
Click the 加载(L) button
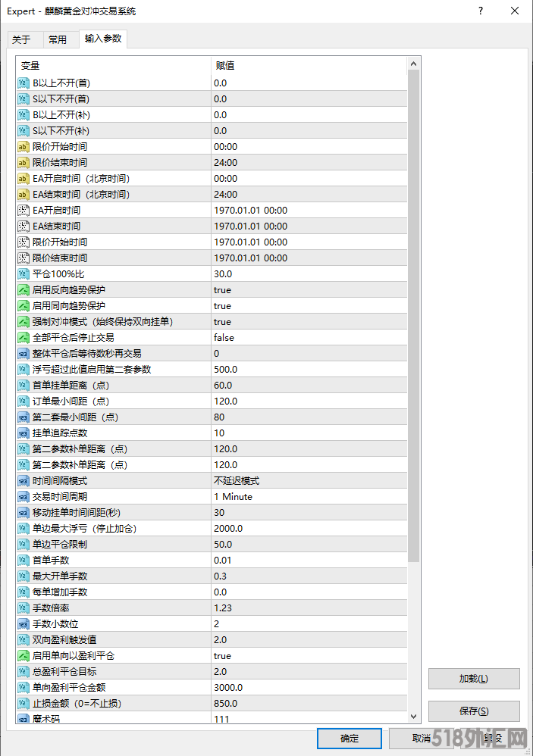click(x=474, y=679)
